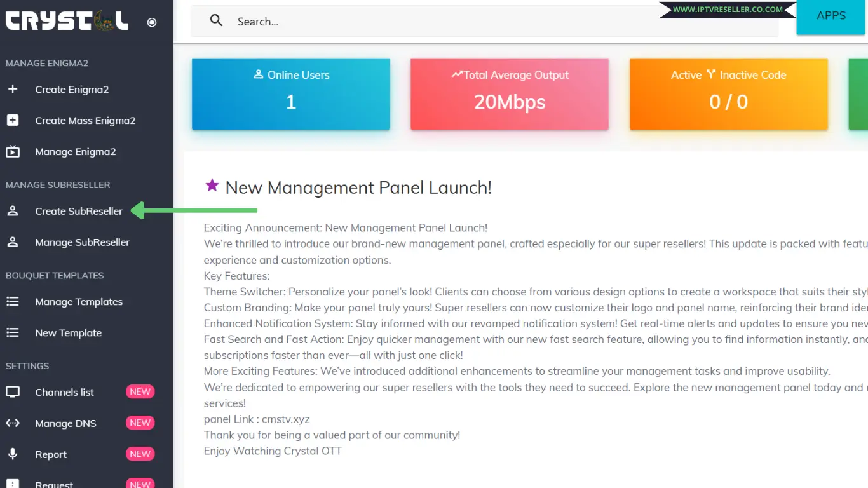Open the New Template menu item
Image resolution: width=868 pixels, height=488 pixels.
click(x=68, y=333)
